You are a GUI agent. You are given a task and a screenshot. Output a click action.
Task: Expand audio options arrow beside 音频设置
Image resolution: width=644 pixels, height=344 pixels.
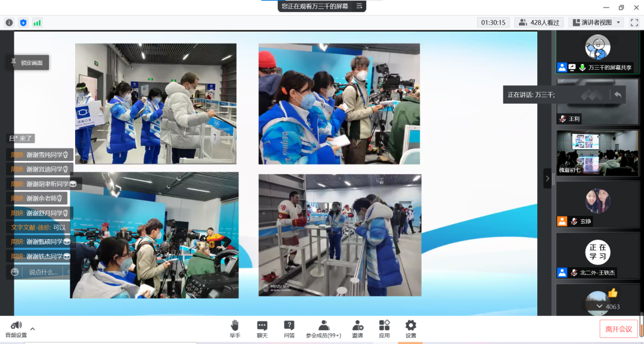32,328
